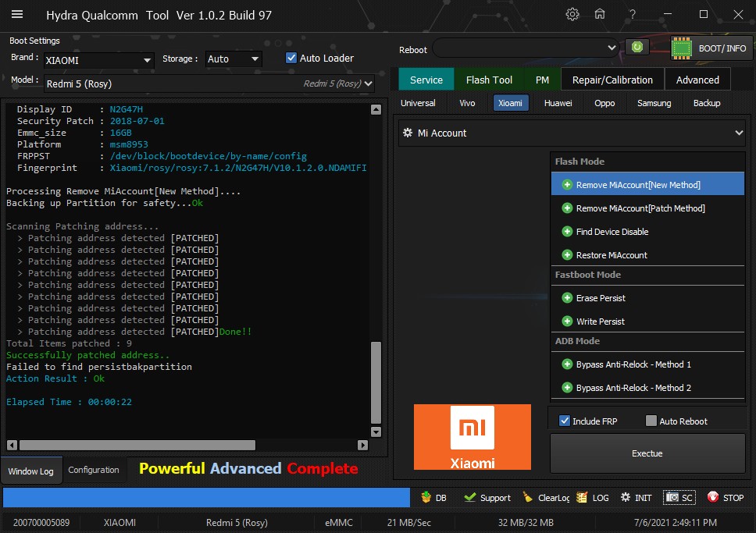Viewport: 756px width, 533px height.
Task: Open help question mark icon
Action: click(x=632, y=15)
